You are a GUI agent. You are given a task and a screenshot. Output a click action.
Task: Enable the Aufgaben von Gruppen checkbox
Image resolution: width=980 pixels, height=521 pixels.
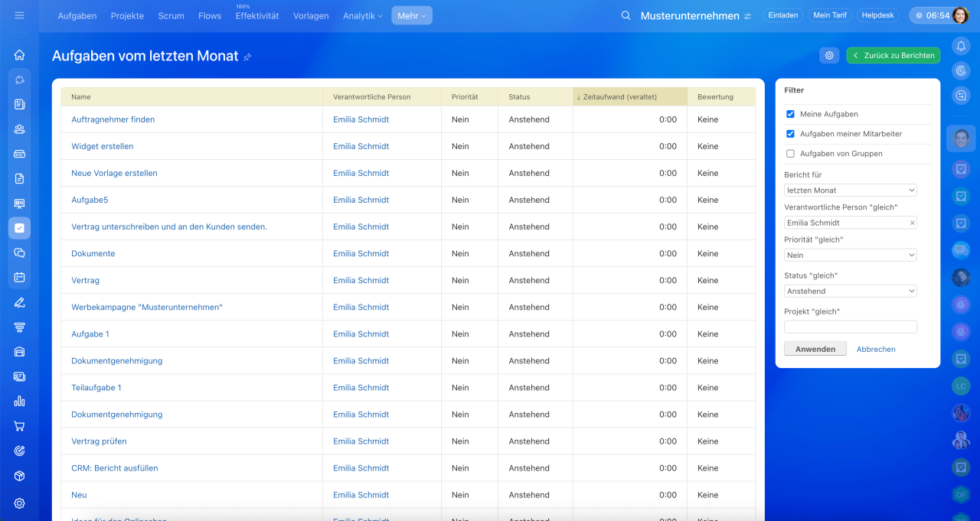[x=790, y=154]
